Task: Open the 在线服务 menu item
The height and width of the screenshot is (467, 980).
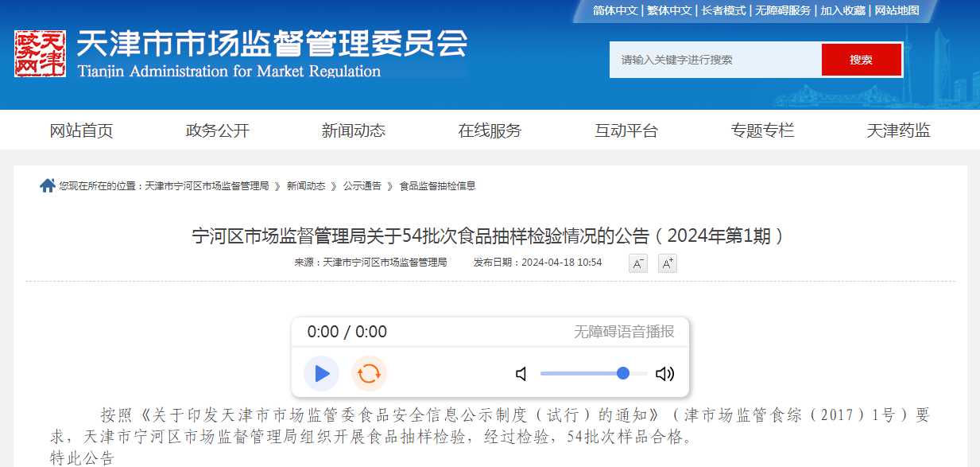Action: [490, 131]
